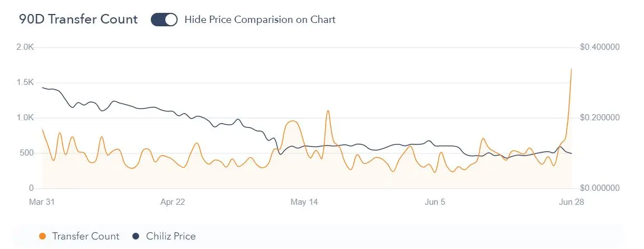Click the 500 left axis label
This screenshot has height=249, width=644.
pyautogui.click(x=27, y=153)
